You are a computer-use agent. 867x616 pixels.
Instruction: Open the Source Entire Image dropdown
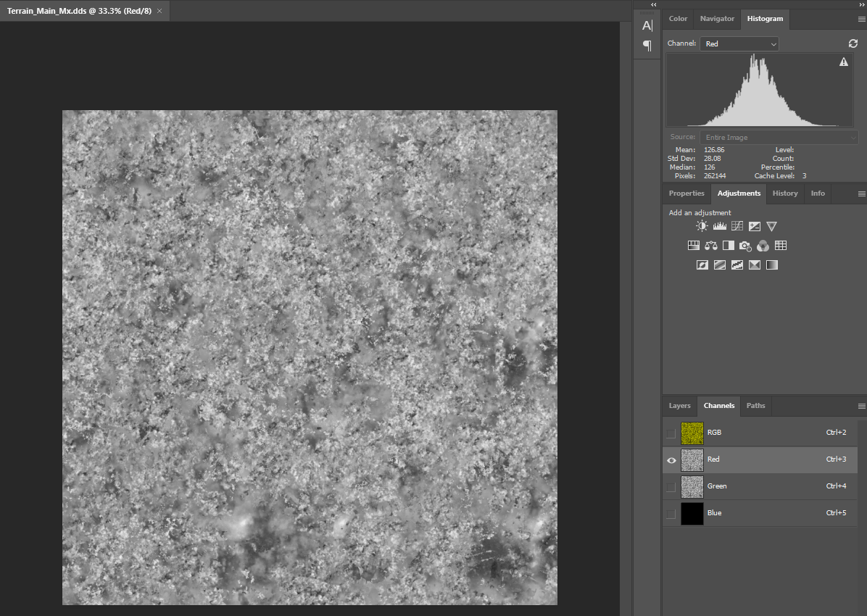(x=779, y=137)
